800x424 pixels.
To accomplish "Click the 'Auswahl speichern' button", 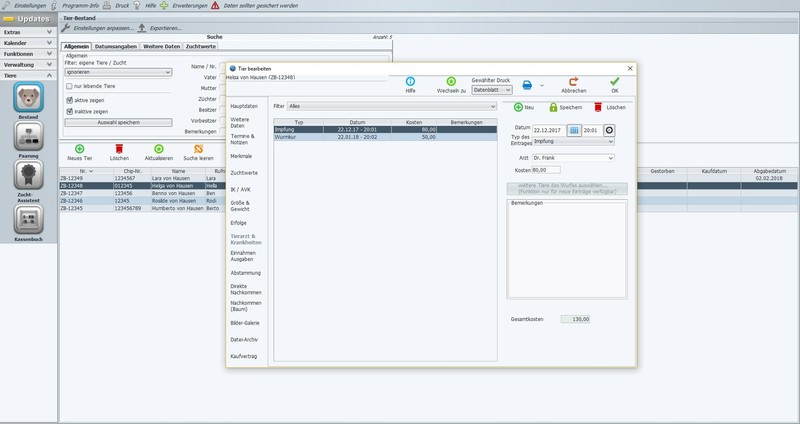I will [118, 122].
